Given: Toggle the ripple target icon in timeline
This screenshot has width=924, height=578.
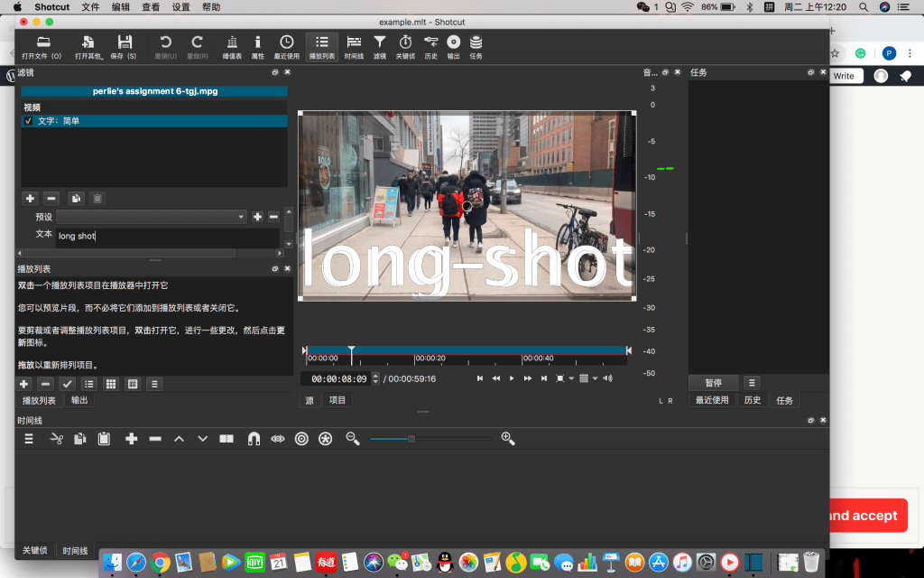Looking at the screenshot, I should point(301,439).
